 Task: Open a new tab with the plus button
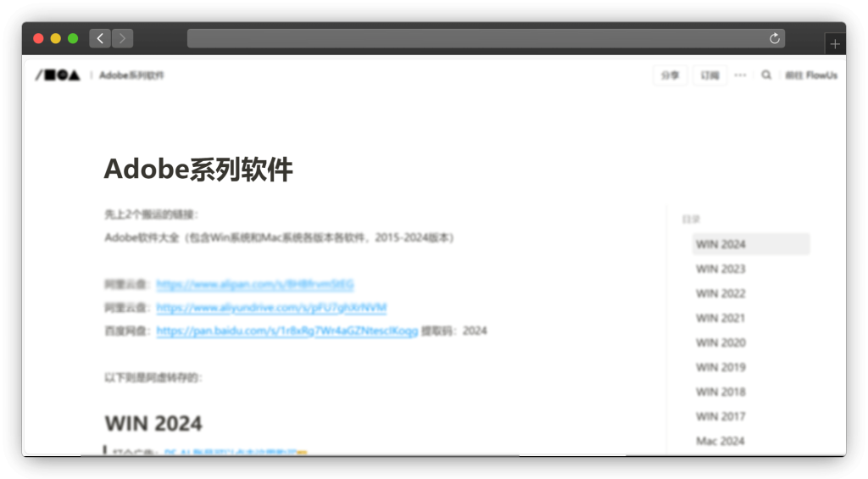coord(835,44)
